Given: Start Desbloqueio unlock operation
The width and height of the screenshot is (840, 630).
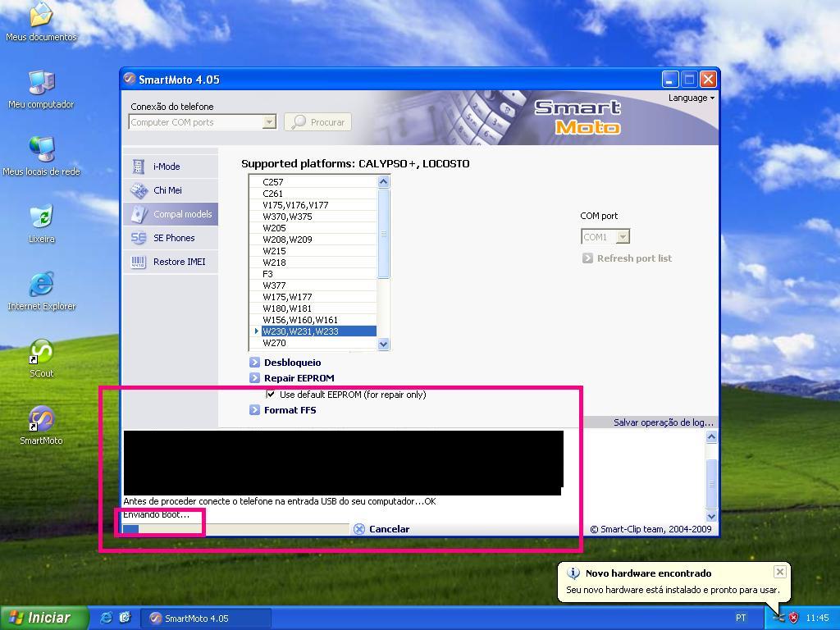Looking at the screenshot, I should (x=293, y=363).
